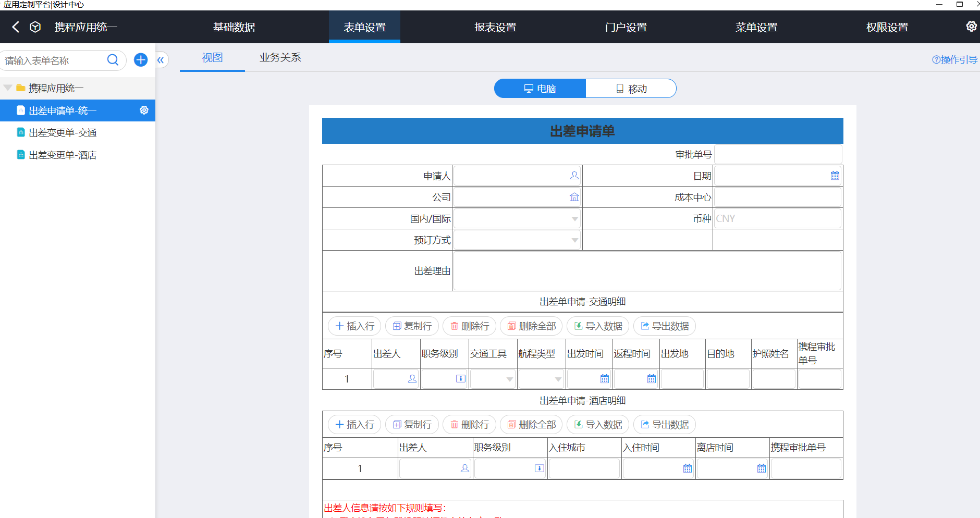Switch to 移动 view mode

(x=631, y=89)
